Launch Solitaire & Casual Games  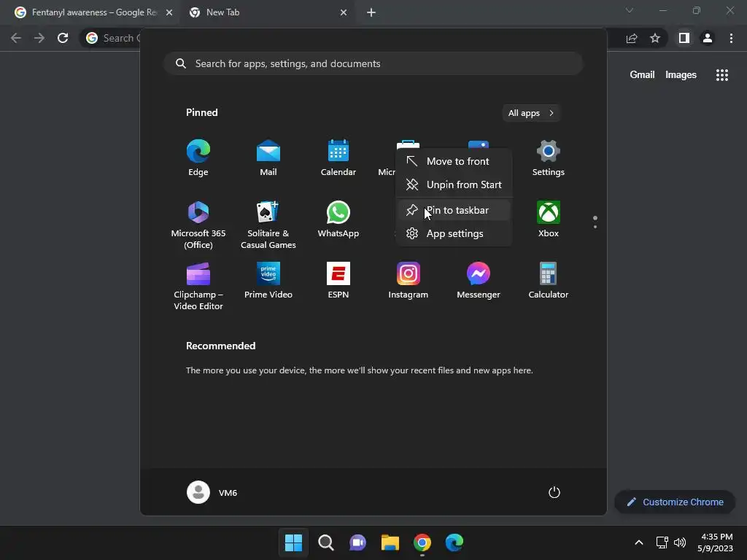coord(268,225)
